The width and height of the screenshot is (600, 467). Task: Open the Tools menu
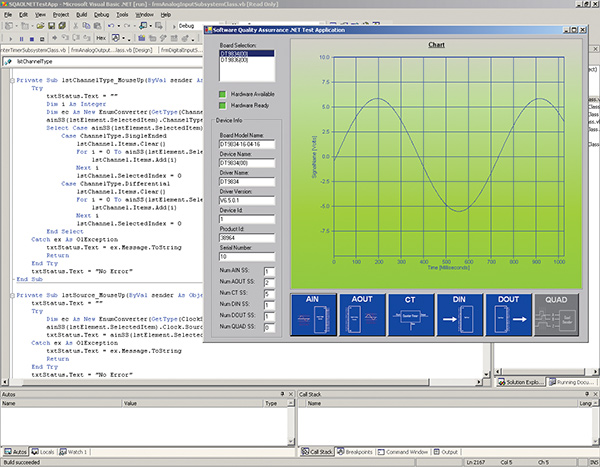[122, 15]
